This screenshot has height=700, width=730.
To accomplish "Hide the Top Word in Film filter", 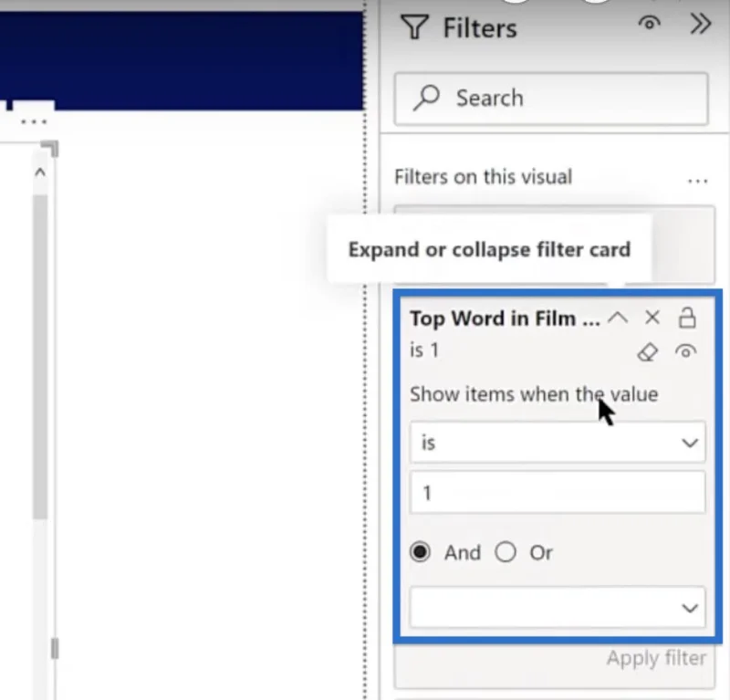I will coord(686,351).
